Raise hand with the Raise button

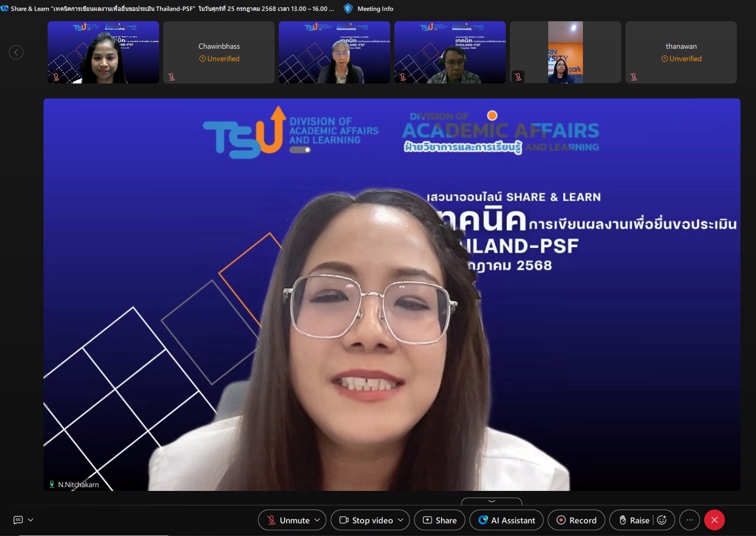[x=634, y=520]
